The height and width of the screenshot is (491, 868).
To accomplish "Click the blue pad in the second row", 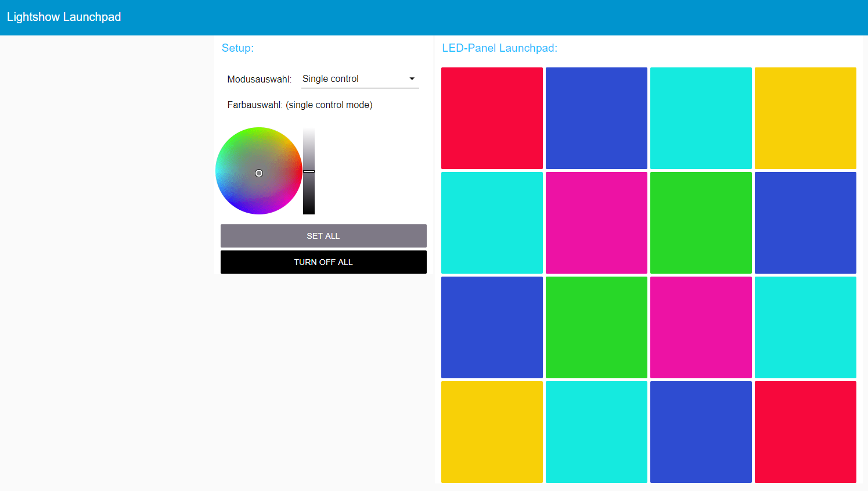I will pyautogui.click(x=805, y=223).
